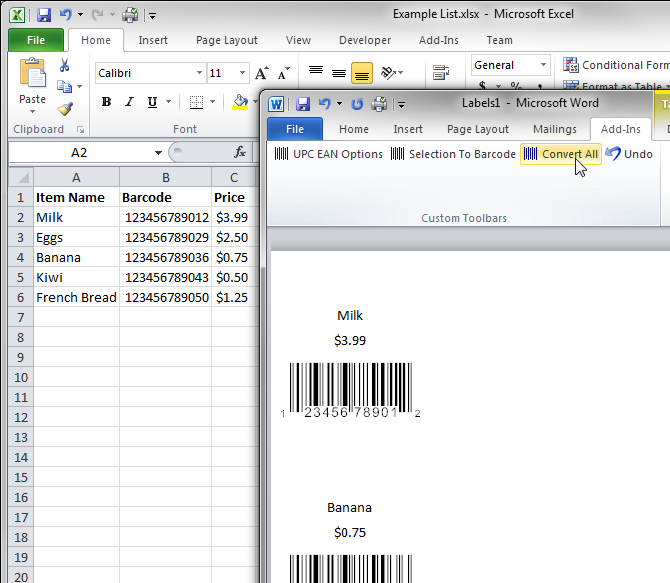Open the Clipboard dialog launcher

pyautogui.click(x=80, y=130)
